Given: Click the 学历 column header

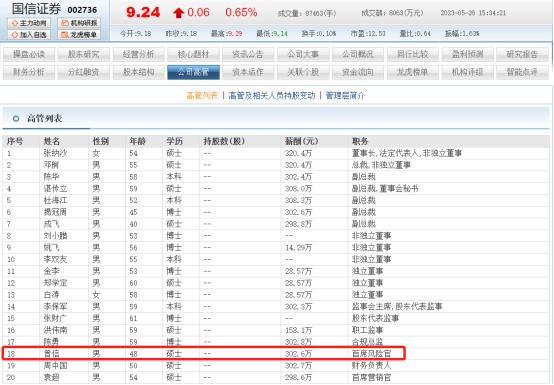Looking at the screenshot, I should [174, 141].
